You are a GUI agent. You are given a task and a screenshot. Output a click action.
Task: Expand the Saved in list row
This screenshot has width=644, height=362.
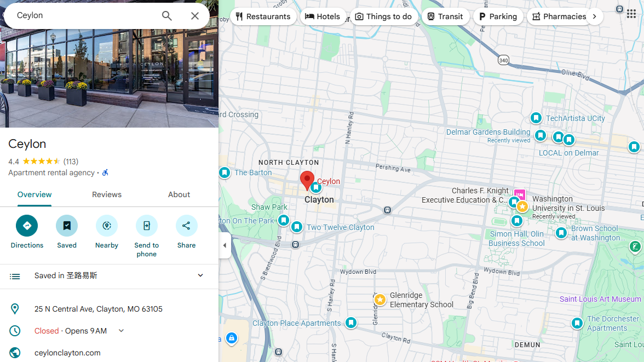point(200,276)
